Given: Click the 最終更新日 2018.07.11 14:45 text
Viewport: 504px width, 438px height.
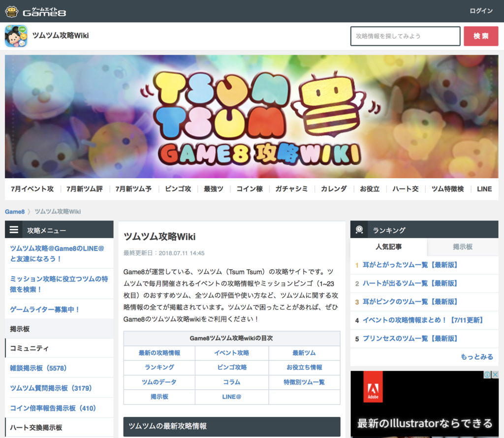Looking at the screenshot, I should (x=164, y=253).
